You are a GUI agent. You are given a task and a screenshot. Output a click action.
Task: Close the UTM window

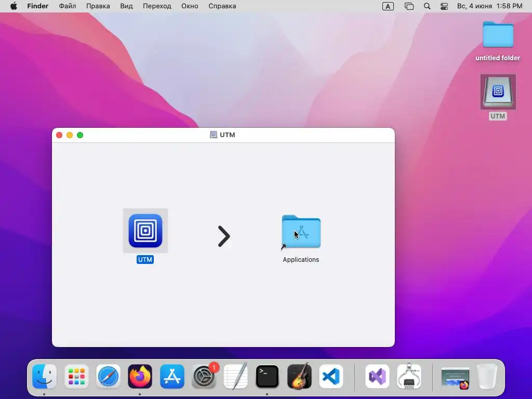59,135
